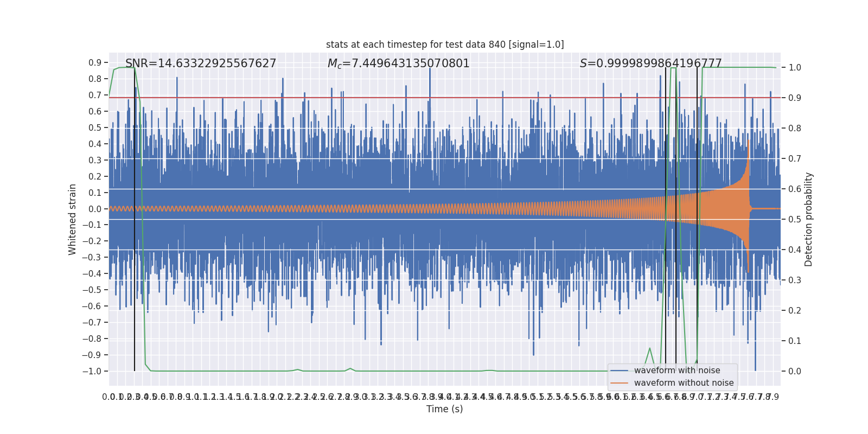Image resolution: width=868 pixels, height=434 pixels.
Task: Click the 0.7 tick on Whitened strain axis
Action: (x=95, y=95)
